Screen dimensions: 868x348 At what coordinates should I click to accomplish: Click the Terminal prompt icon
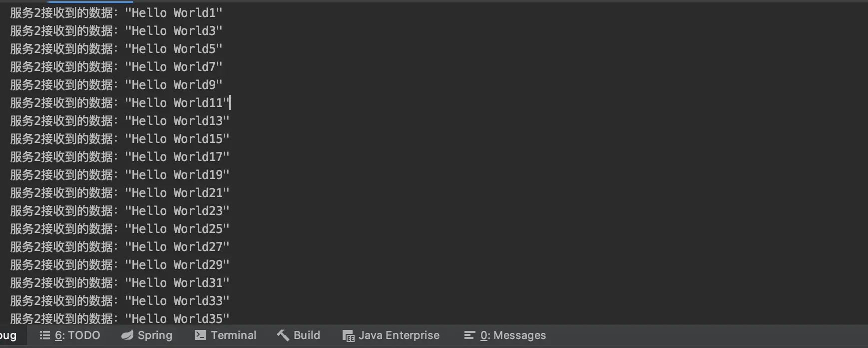(x=200, y=335)
